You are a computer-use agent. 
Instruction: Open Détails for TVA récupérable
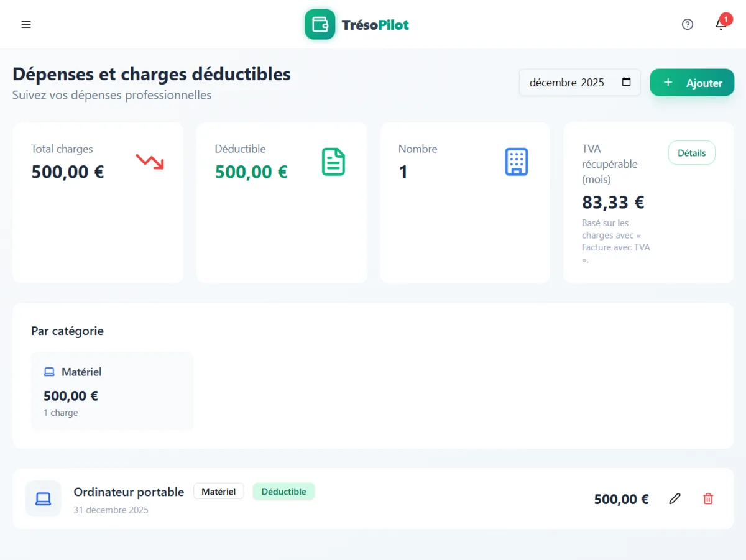click(691, 152)
